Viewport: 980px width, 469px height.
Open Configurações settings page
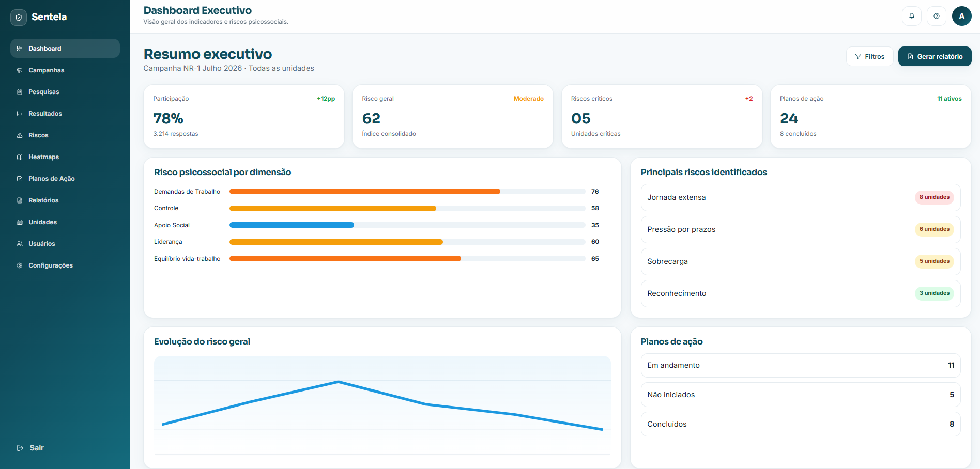click(65, 265)
